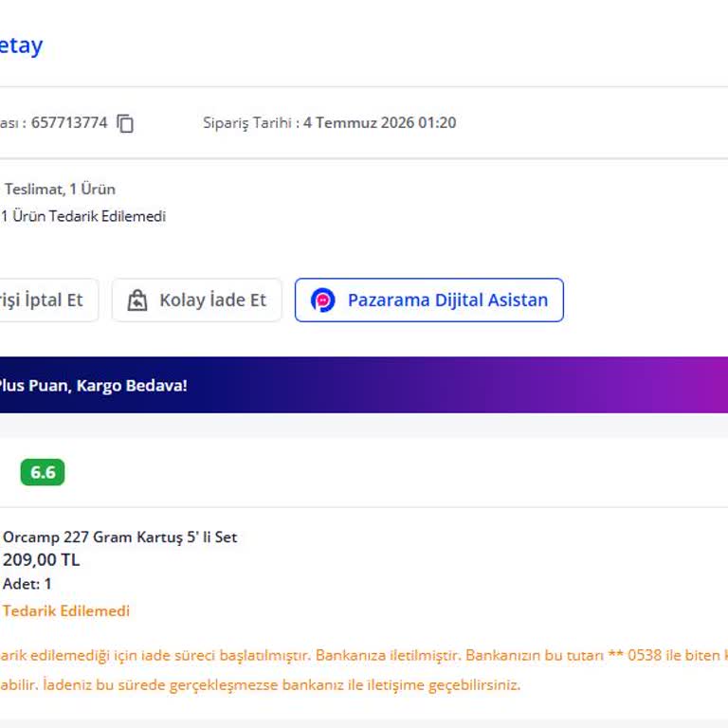728x728 pixels.
Task: Click the 1 Ürün Tedarik Edilemedi summary text
Action: [83, 216]
